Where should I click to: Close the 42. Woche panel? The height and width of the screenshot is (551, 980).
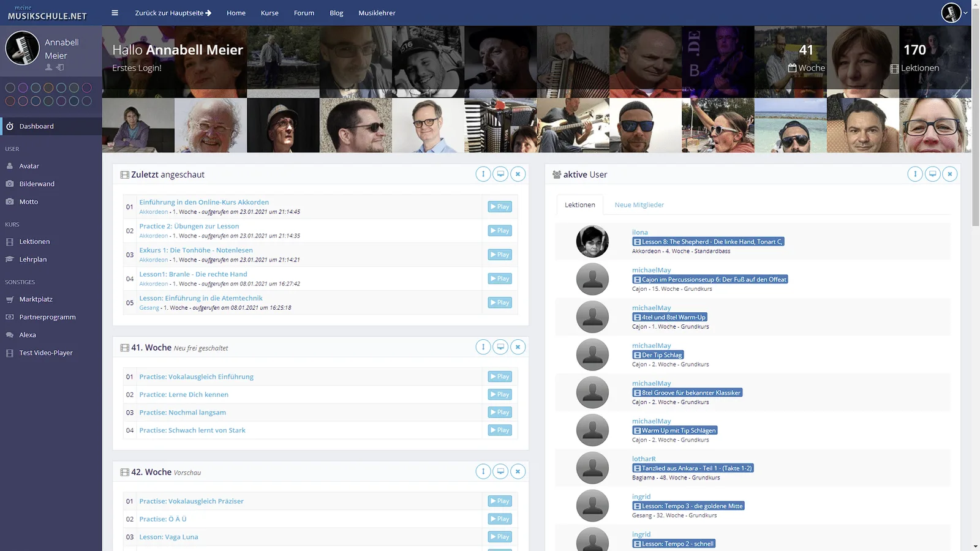[518, 471]
